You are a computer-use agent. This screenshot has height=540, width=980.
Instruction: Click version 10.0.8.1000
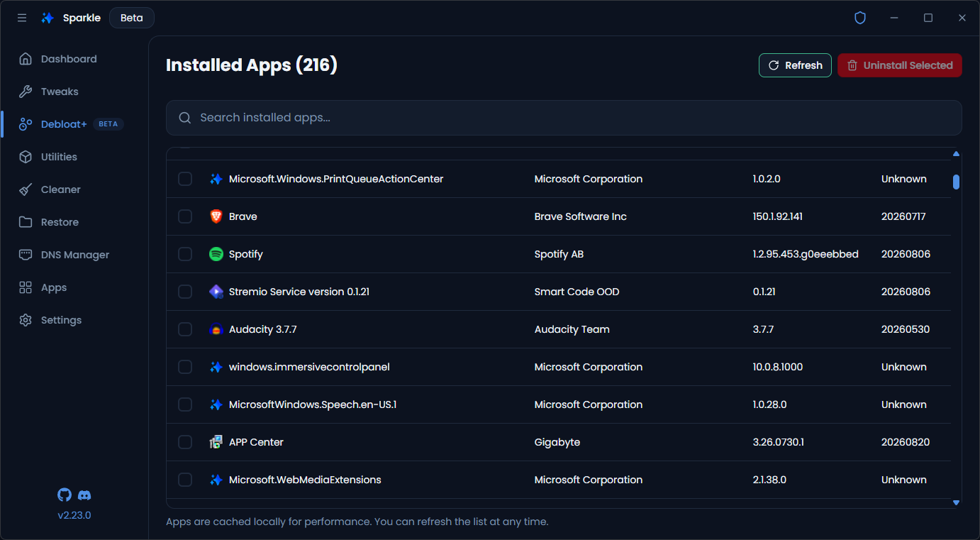pyautogui.click(x=777, y=367)
